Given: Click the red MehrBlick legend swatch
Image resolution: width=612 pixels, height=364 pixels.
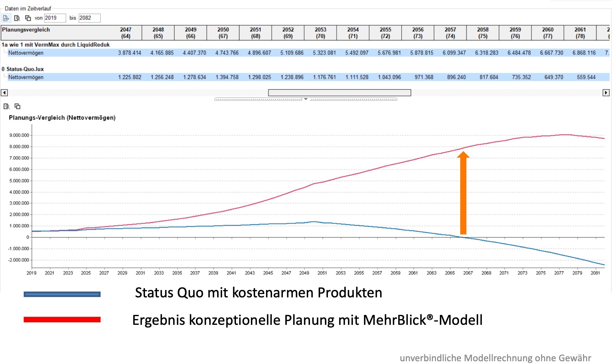Looking at the screenshot, I should 62,320.
